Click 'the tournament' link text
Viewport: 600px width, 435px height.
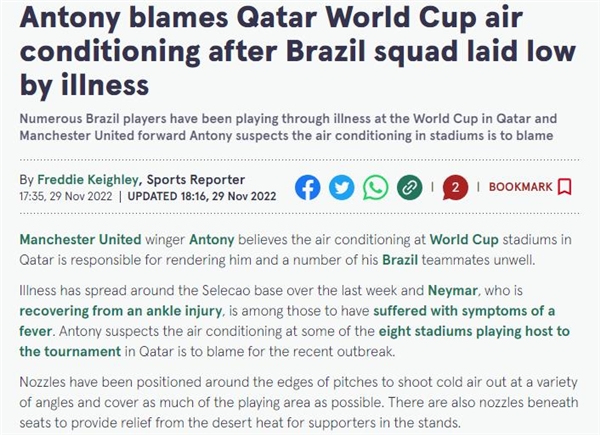(70, 351)
